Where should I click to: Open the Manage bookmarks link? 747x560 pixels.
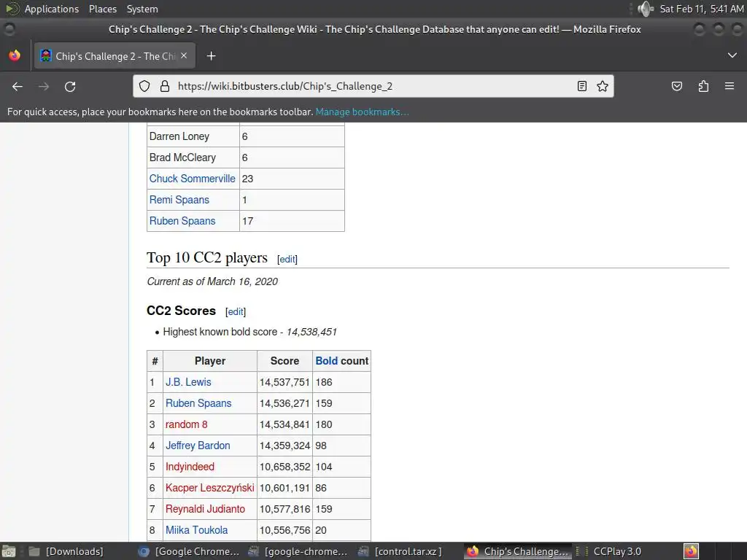click(x=362, y=112)
